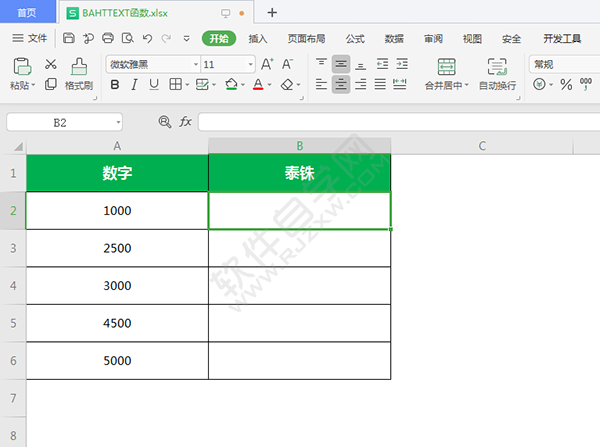Align text to bottom
The image size is (600, 447).
[x=360, y=64]
